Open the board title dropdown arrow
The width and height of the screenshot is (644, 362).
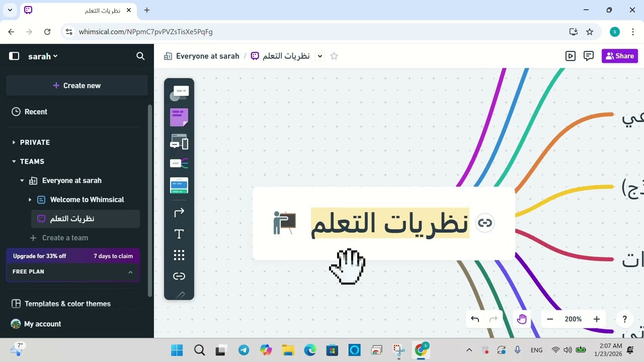point(320,56)
